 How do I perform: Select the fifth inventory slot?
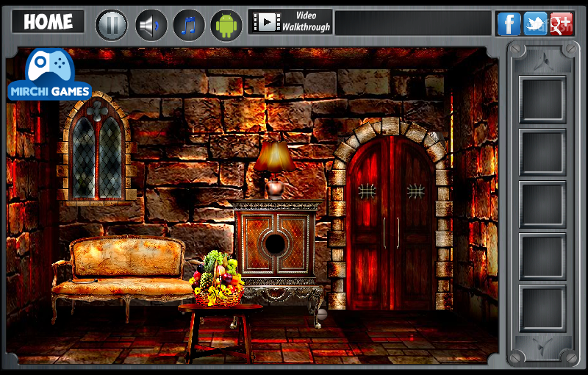[x=542, y=309]
